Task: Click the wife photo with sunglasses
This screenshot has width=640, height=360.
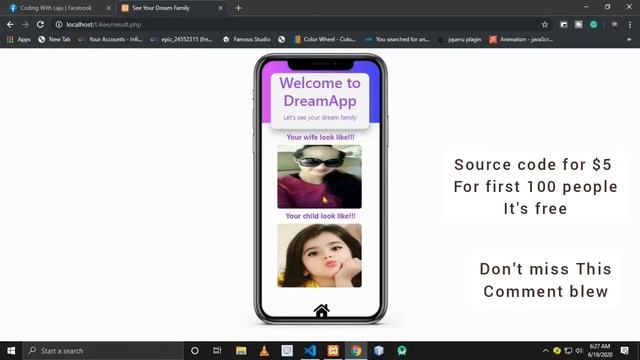Action: [x=319, y=176]
